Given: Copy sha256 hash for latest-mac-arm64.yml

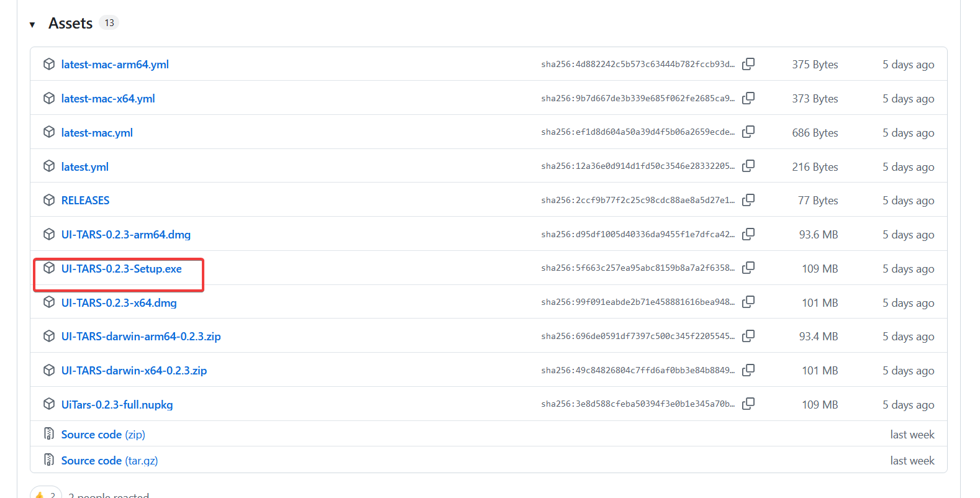Looking at the screenshot, I should tap(748, 64).
